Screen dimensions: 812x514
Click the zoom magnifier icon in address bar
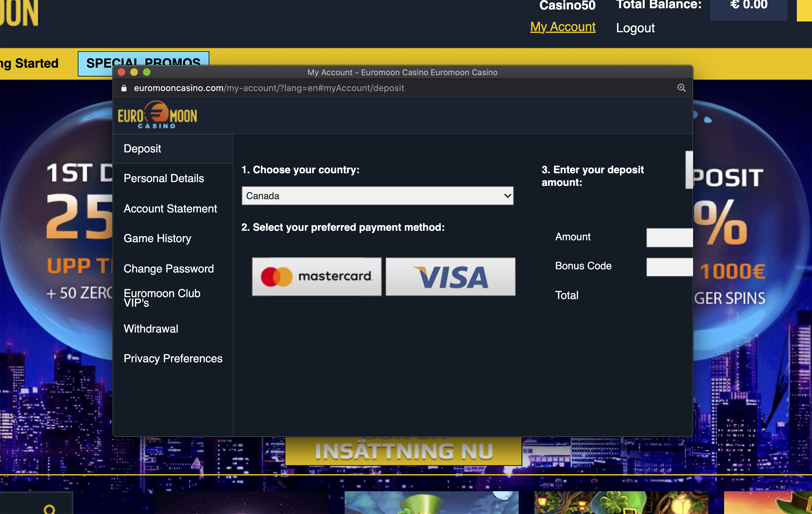click(x=681, y=88)
